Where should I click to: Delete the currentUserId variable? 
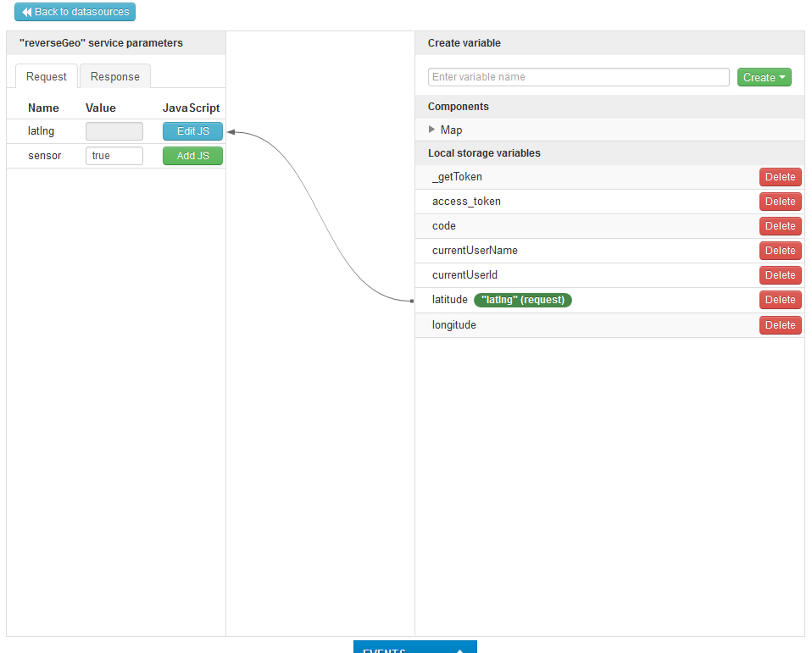[780, 275]
